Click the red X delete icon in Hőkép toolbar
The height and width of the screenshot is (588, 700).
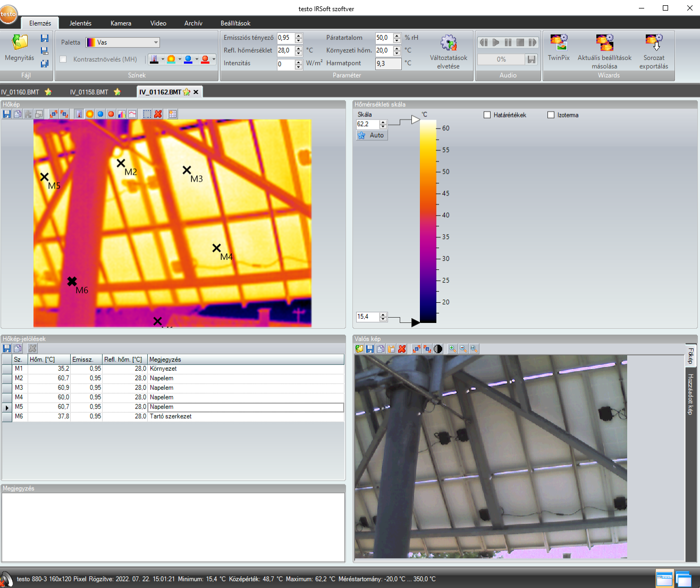coord(158,114)
